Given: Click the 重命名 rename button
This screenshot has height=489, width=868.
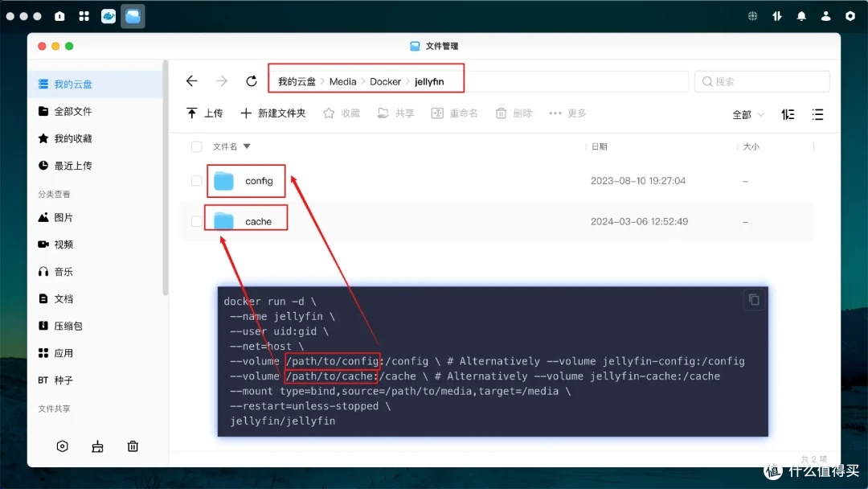Looking at the screenshot, I should [454, 113].
